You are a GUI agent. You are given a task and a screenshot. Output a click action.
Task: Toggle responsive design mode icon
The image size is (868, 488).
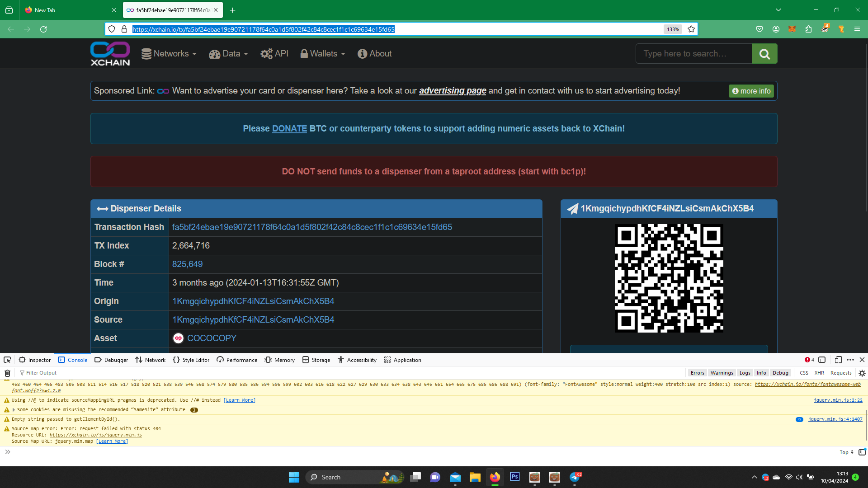(x=838, y=360)
